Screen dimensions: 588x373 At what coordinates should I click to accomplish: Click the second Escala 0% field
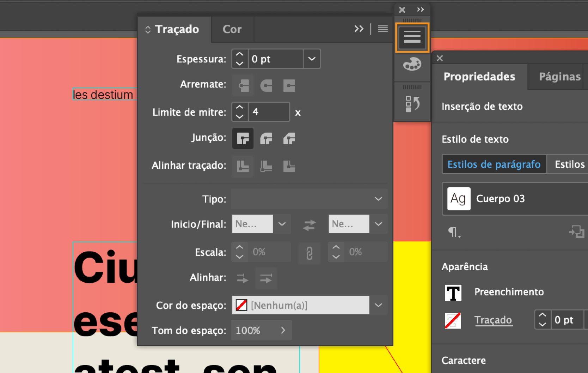(366, 252)
